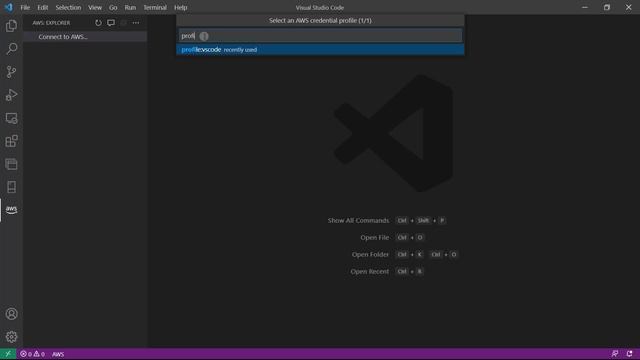Refresh the AWS Explorer
This screenshot has height=360, width=640.
(x=98, y=23)
